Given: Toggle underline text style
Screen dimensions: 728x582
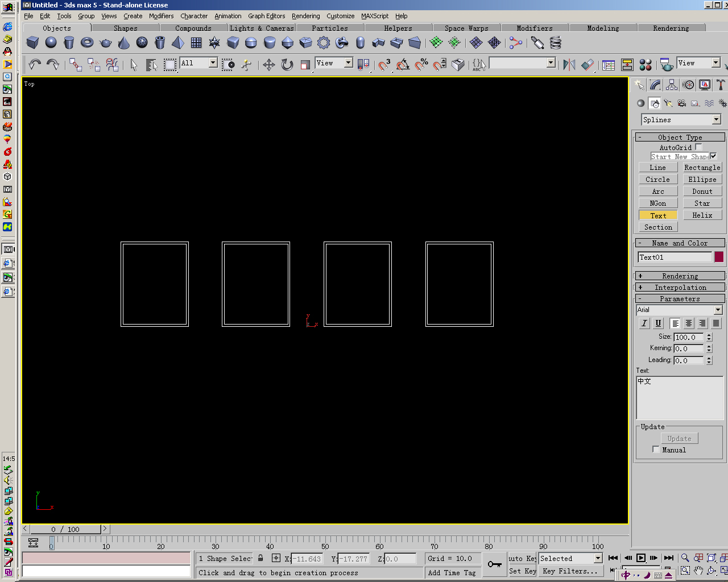Looking at the screenshot, I should pyautogui.click(x=658, y=323).
